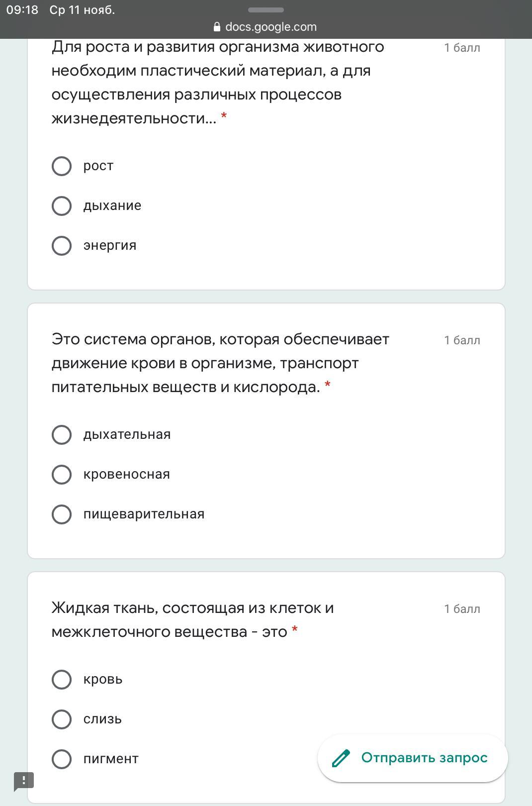The height and width of the screenshot is (806, 532).
Task: Select the 'слизь' answer
Action: (62, 719)
